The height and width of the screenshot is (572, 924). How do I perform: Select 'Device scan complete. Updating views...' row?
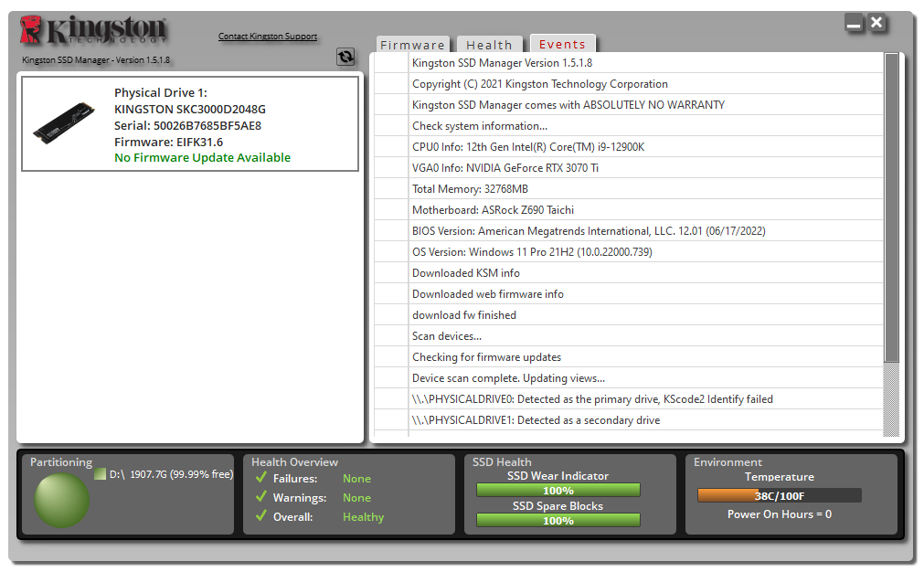[628, 378]
